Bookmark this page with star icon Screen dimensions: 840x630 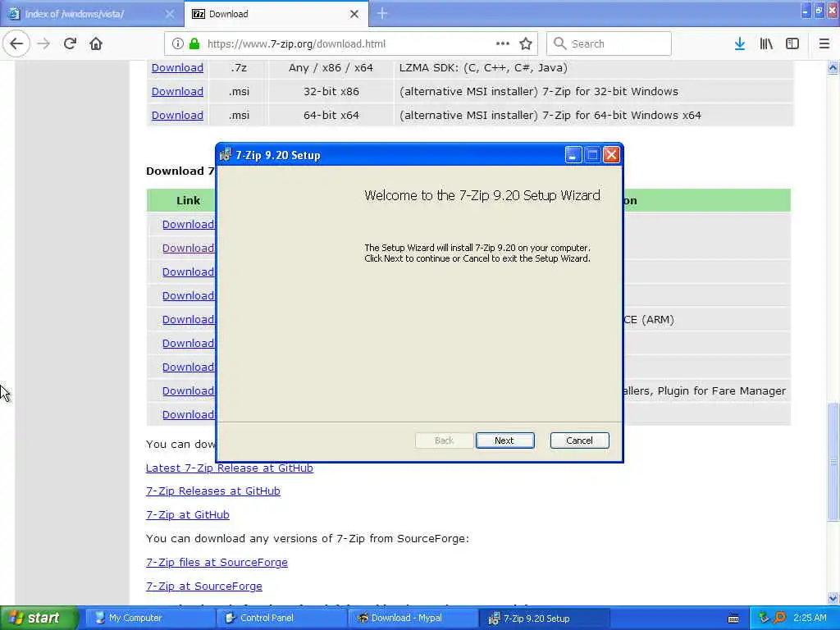click(x=526, y=44)
